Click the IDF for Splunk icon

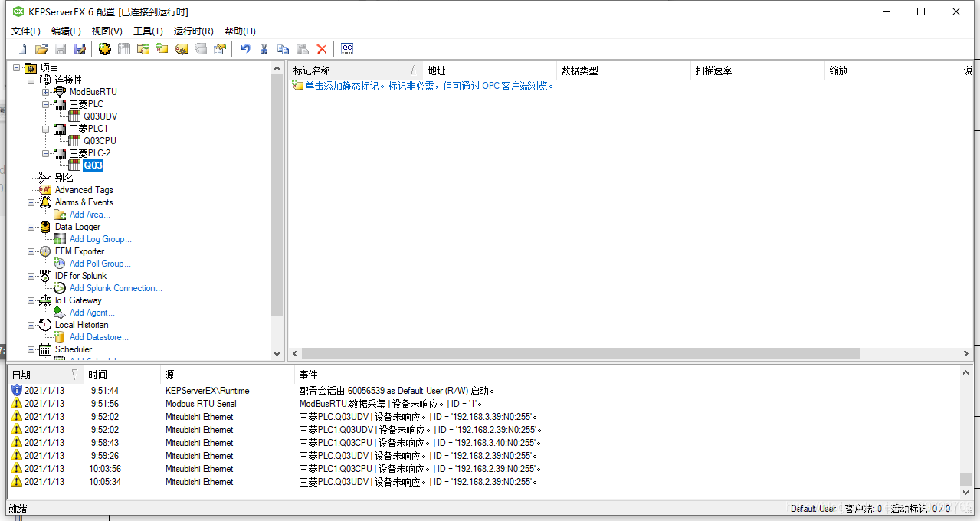(x=45, y=276)
